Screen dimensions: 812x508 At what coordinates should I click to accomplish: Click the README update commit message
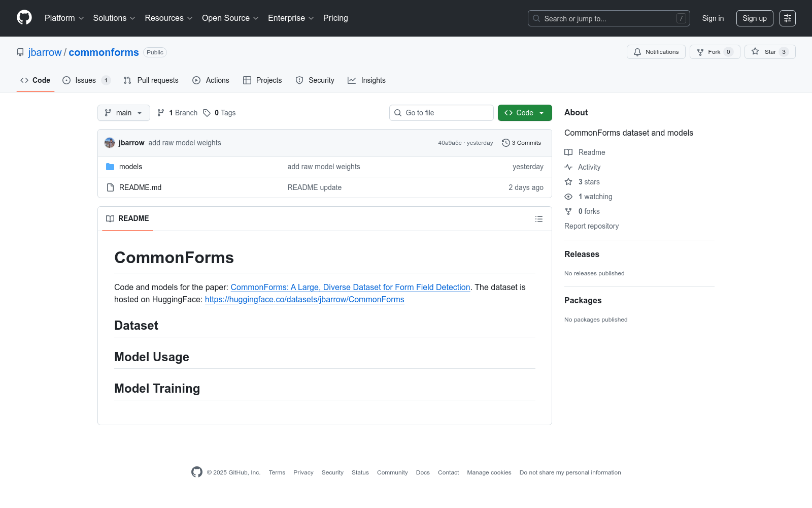tap(314, 187)
